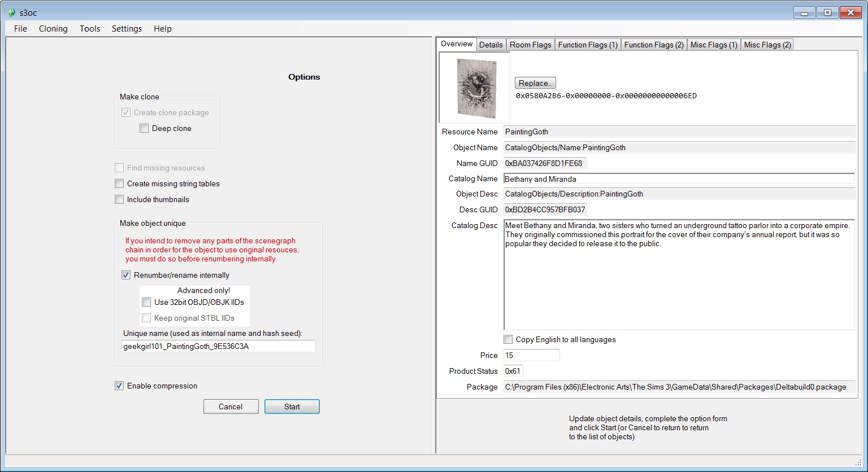
Task: Enable the Deep clone checkbox
Action: coord(145,128)
